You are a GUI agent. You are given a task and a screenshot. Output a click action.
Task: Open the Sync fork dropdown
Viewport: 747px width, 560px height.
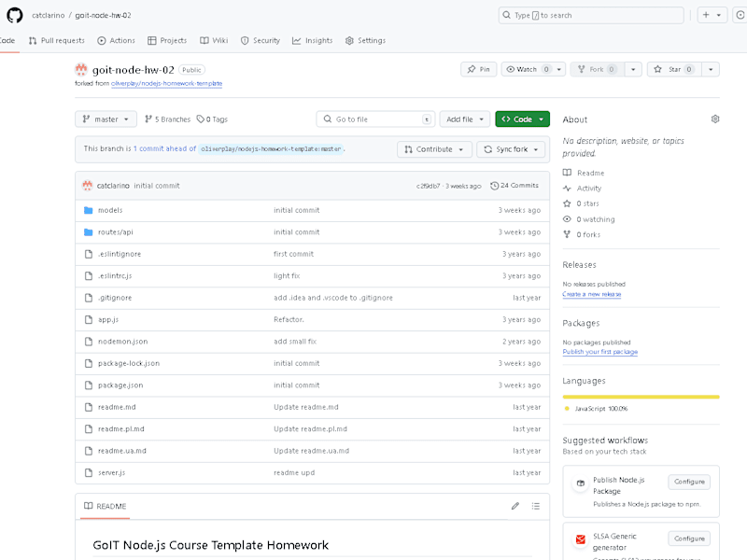point(511,149)
